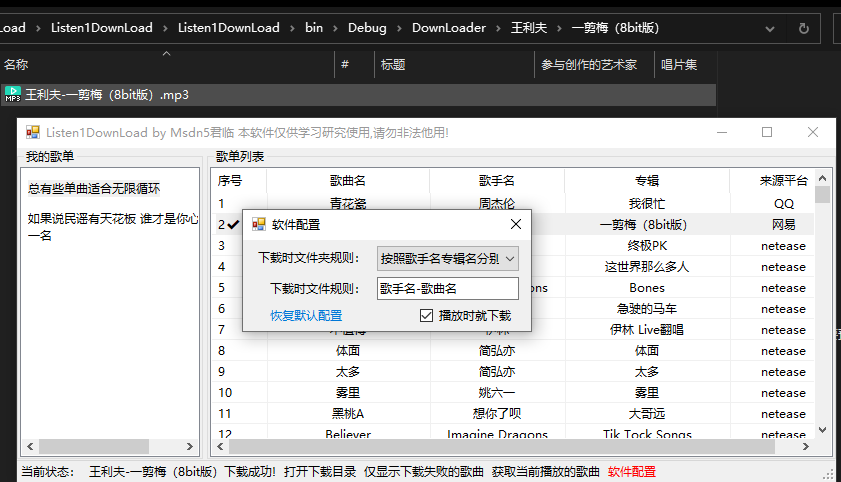Expand the chevron after DownLoader breadcrumb

(498, 28)
